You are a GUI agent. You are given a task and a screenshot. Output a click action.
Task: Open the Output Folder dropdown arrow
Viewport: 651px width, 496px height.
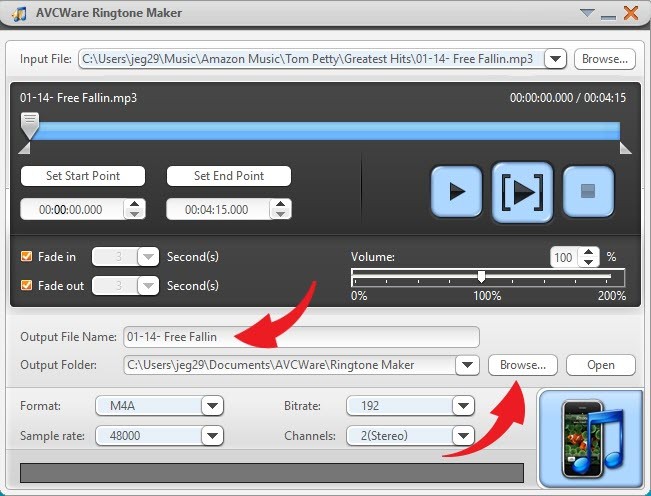coord(467,365)
